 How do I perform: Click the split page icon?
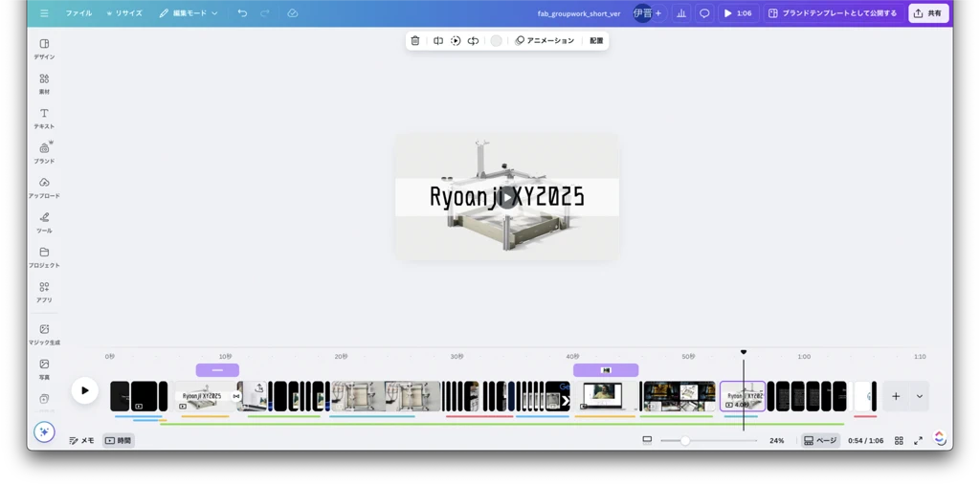[438, 40]
